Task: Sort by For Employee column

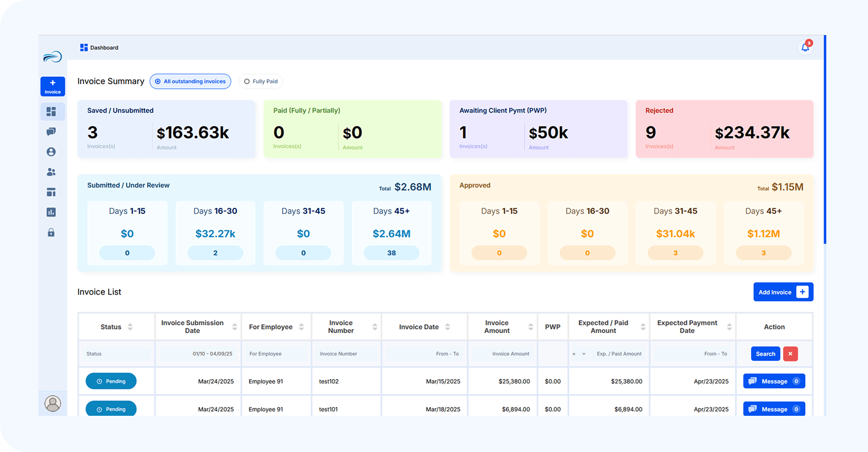Action: 301,327
